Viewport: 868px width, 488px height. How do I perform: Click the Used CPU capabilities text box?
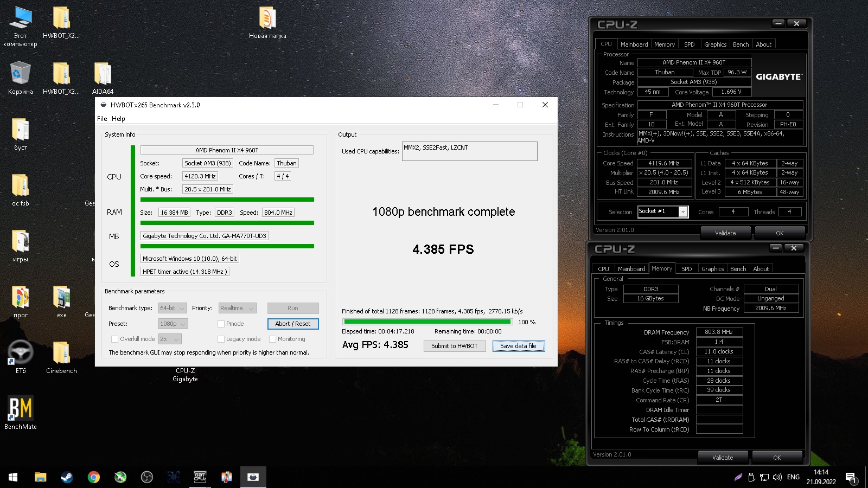tap(470, 151)
